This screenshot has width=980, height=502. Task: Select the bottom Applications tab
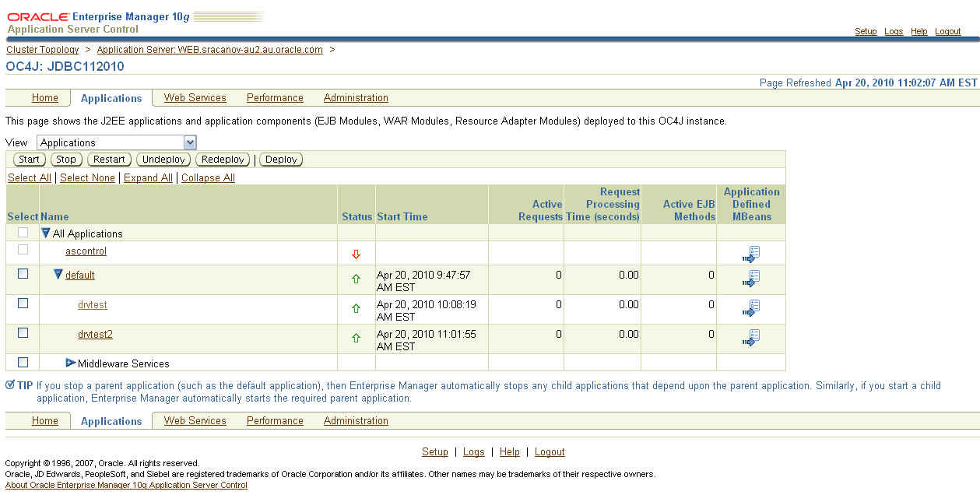point(111,421)
